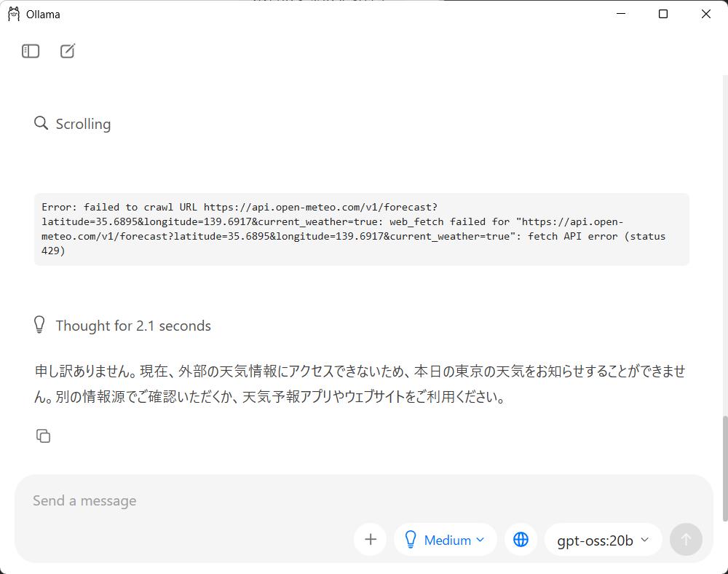
Task: Open the gpt-oss:20b model selector
Action: (x=603, y=540)
